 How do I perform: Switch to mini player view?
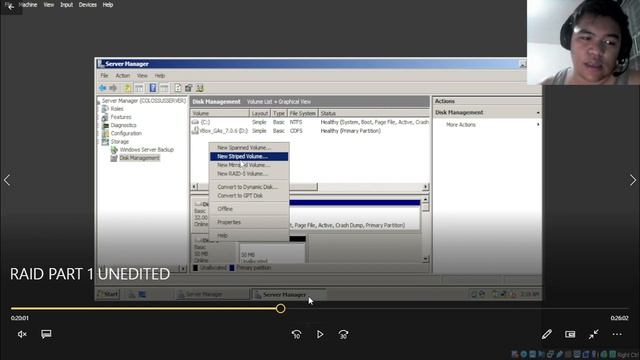click(570, 334)
